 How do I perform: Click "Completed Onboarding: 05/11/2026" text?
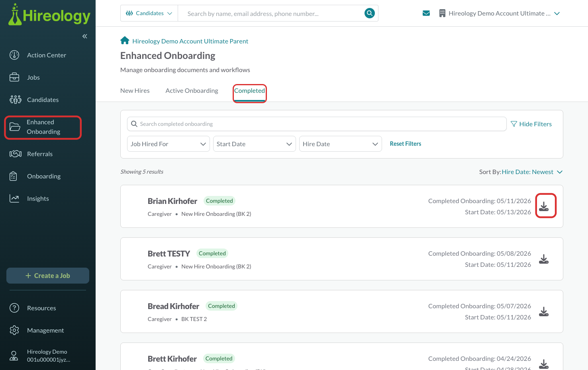pos(480,201)
